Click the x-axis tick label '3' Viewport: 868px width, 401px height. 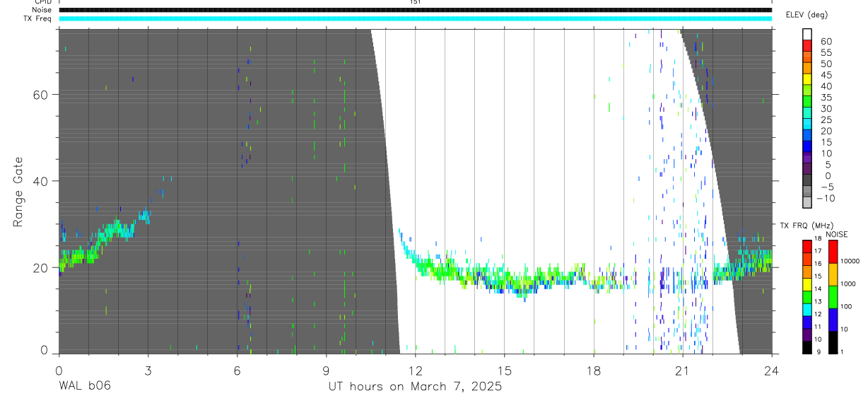pyautogui.click(x=148, y=371)
